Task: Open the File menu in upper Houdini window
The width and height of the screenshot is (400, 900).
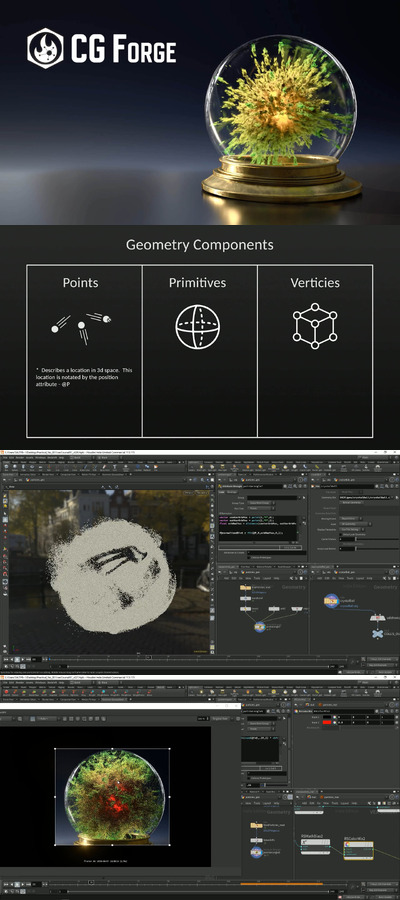Action: [x=3, y=457]
